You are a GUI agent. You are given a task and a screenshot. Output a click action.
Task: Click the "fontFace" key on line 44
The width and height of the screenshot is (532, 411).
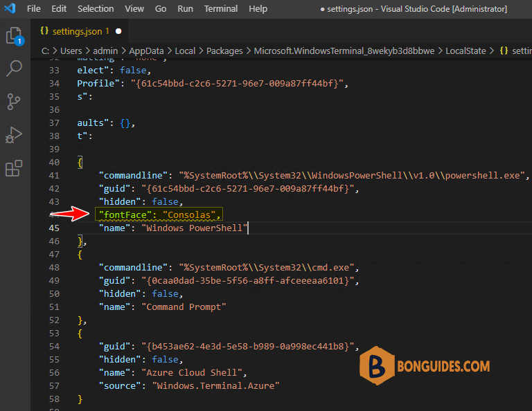[x=125, y=214]
